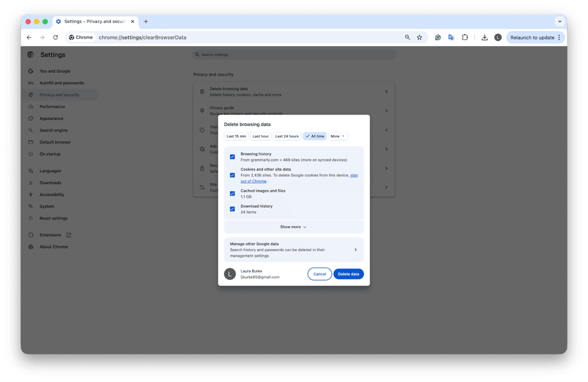Open site info via the Chrome chip
This screenshot has height=382, width=588.
(80, 37)
